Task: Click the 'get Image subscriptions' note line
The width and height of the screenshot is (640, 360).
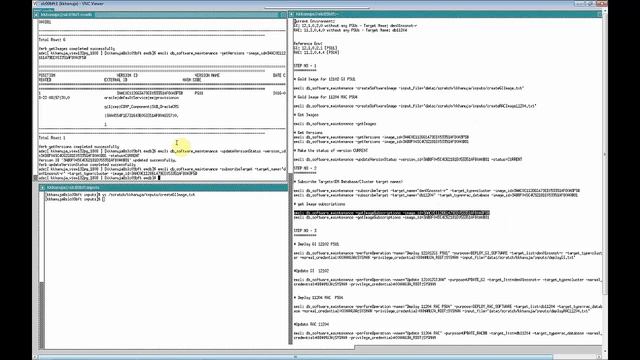Action: 319,204
